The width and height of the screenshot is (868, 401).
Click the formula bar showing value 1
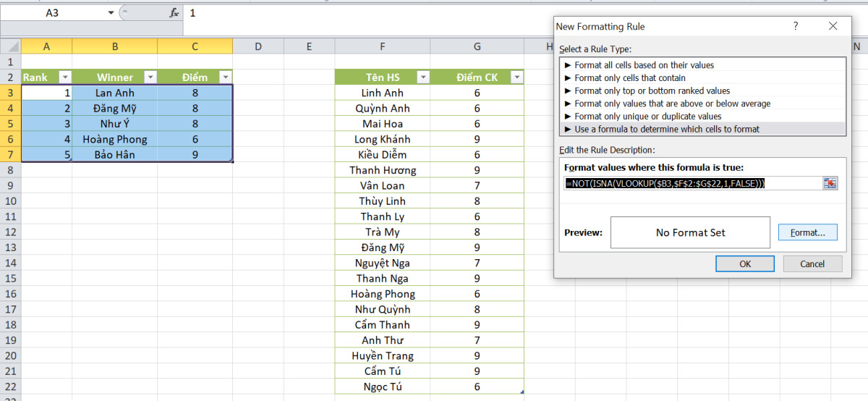tap(524, 13)
